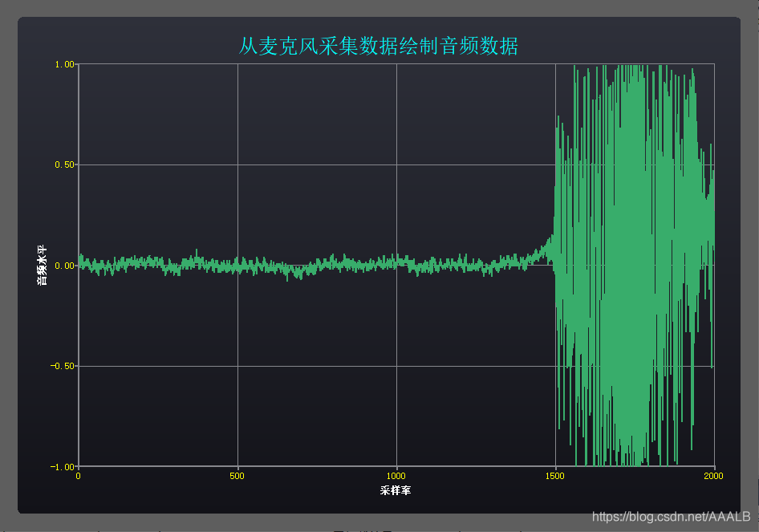759x532 pixels.
Task: Select the Y-axis tick value 1.00
Action: click(x=64, y=64)
